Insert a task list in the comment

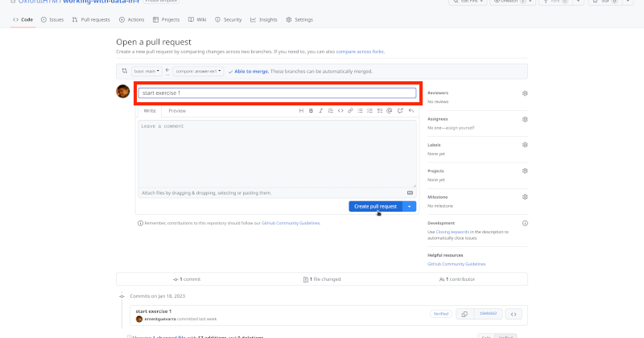379,110
